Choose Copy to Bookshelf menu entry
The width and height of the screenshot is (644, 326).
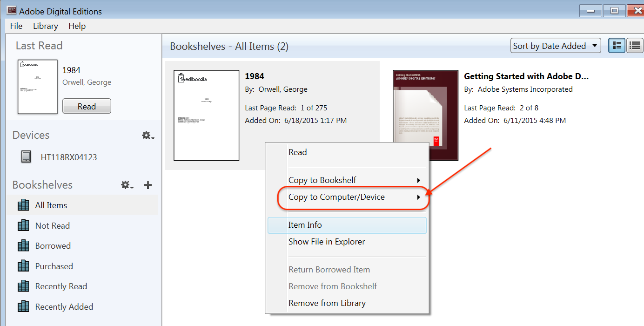(x=347, y=180)
